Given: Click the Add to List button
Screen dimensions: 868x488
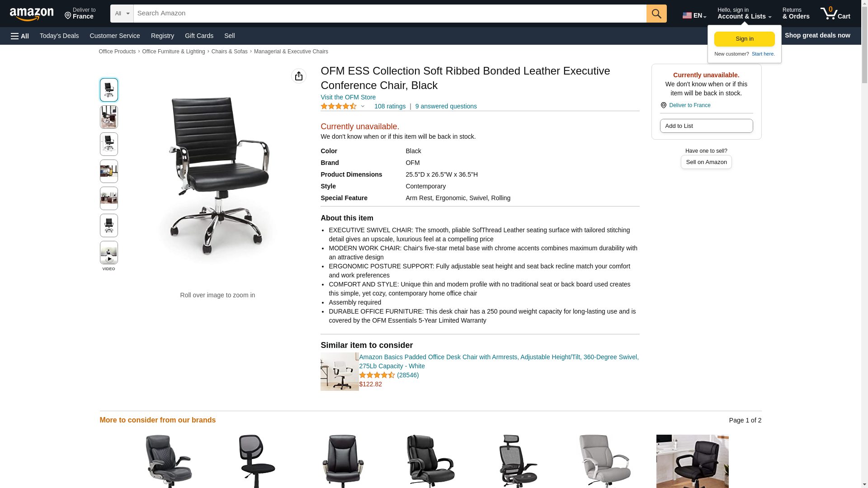Looking at the screenshot, I should point(706,126).
